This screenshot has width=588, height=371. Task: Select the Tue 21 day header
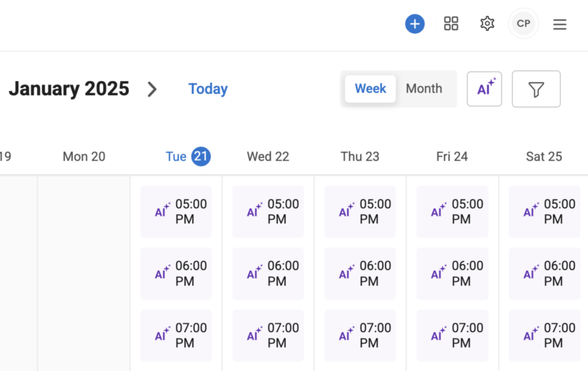(x=188, y=156)
